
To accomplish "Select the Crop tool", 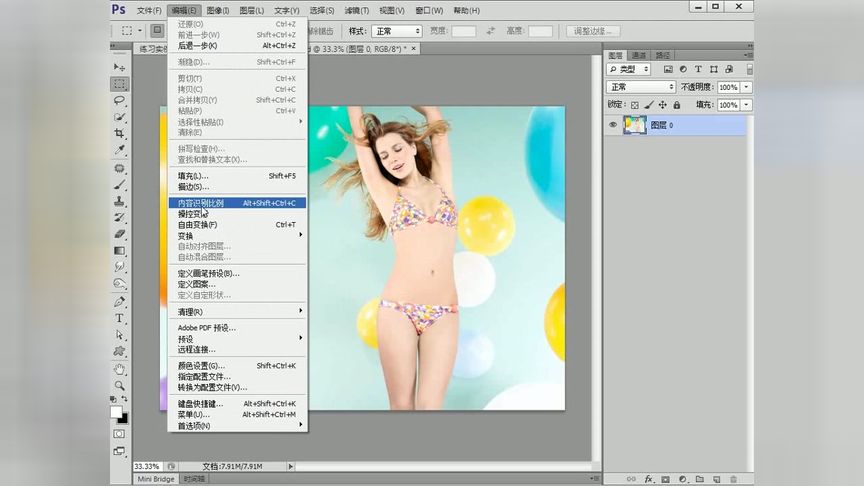I will pyautogui.click(x=120, y=133).
